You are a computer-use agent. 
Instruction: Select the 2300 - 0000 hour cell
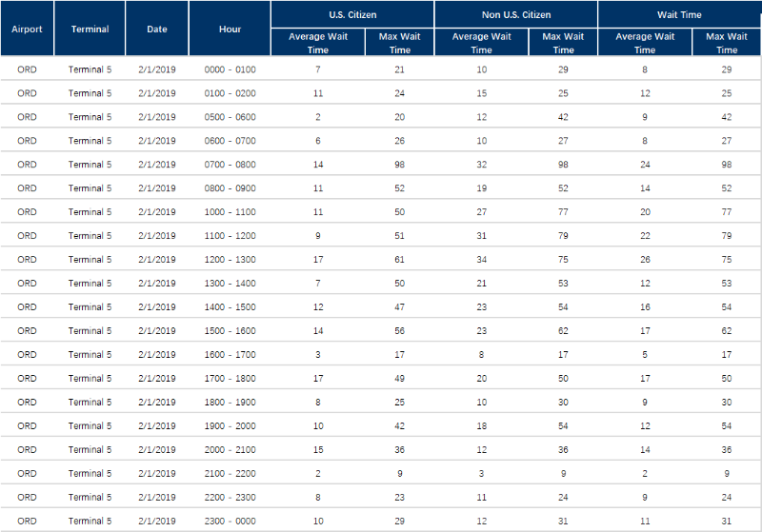[x=230, y=522]
